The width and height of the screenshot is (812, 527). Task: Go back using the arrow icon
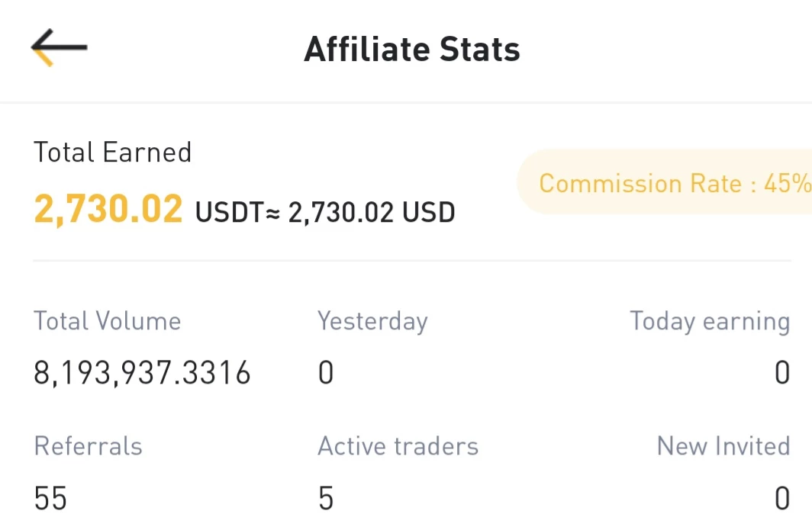point(59,47)
